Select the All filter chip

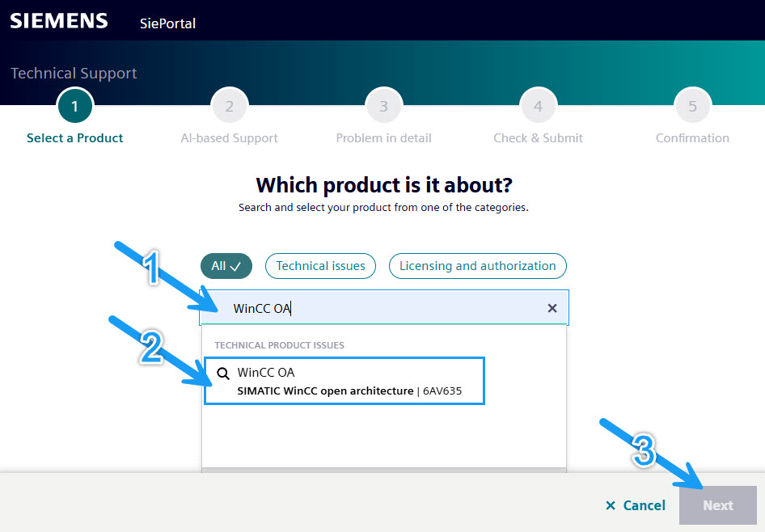[226, 266]
